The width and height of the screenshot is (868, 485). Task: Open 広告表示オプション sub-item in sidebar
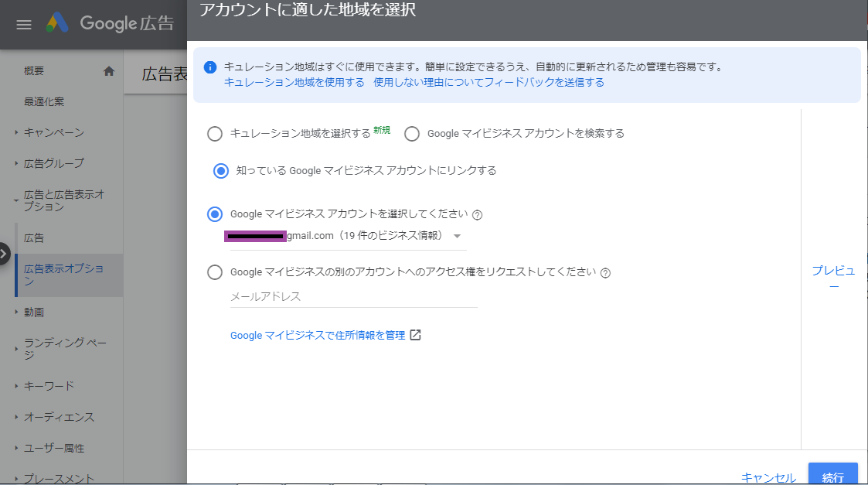click(69, 275)
